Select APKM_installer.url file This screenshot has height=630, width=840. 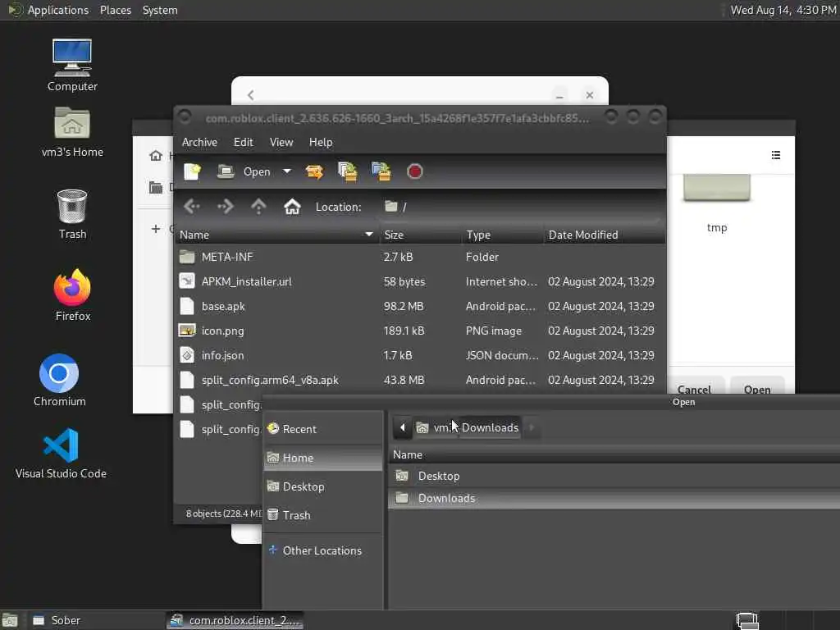(421, 281)
